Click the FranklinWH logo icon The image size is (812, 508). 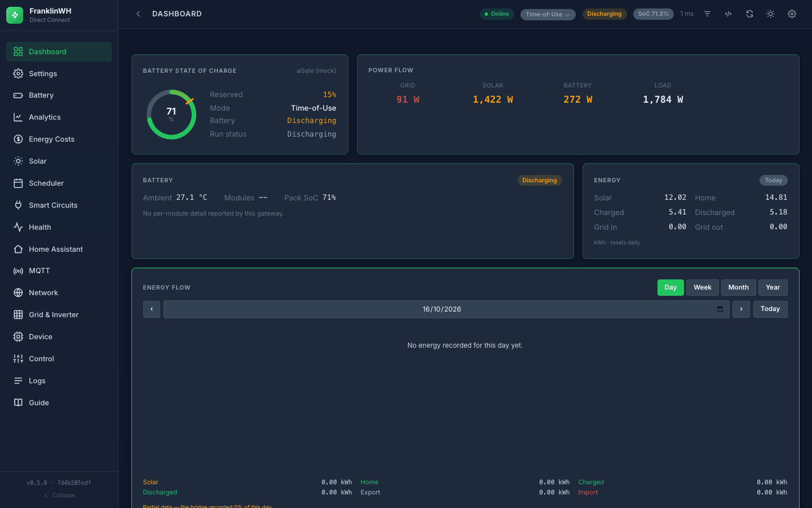[15, 15]
